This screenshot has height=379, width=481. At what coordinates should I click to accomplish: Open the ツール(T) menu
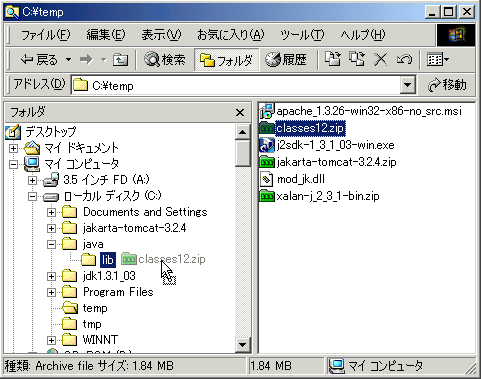[x=302, y=35]
